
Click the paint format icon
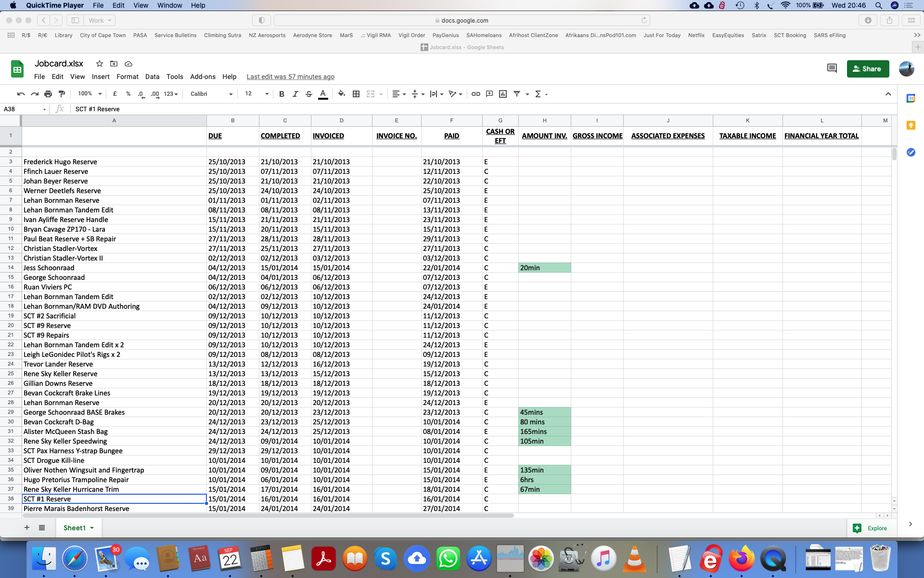[62, 94]
